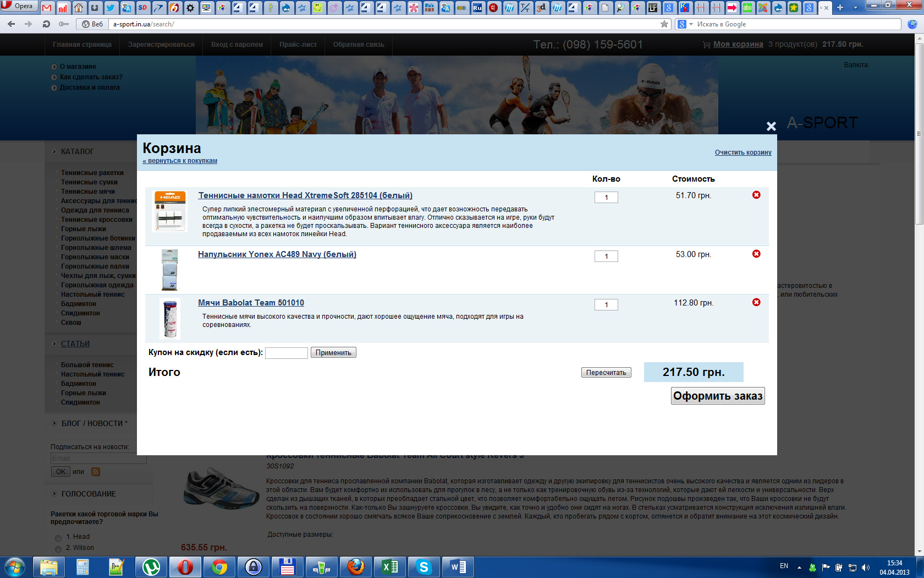Viewport: 924px width, 578px height.
Task: Open uTorrent from the taskbar
Action: (151, 567)
